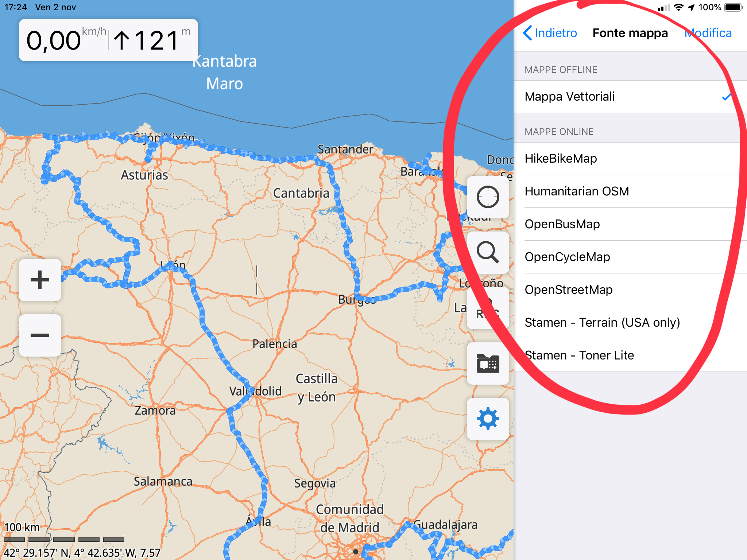Tap the Modifica edit button
Screen dimensions: 747x560
pos(708,33)
